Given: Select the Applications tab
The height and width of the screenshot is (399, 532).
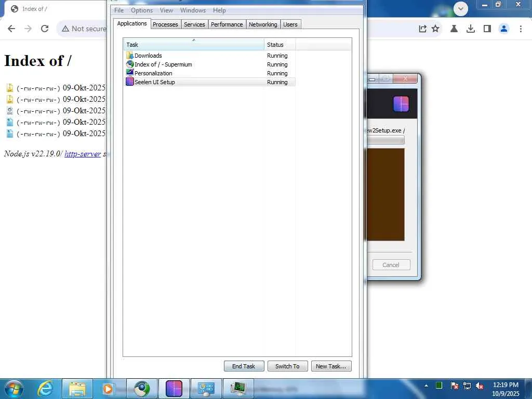Looking at the screenshot, I should point(132,23).
